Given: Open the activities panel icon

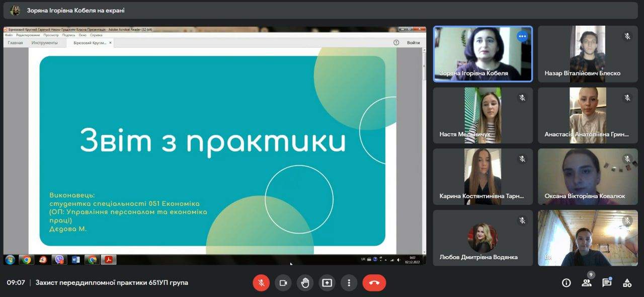Looking at the screenshot, I should (627, 283).
